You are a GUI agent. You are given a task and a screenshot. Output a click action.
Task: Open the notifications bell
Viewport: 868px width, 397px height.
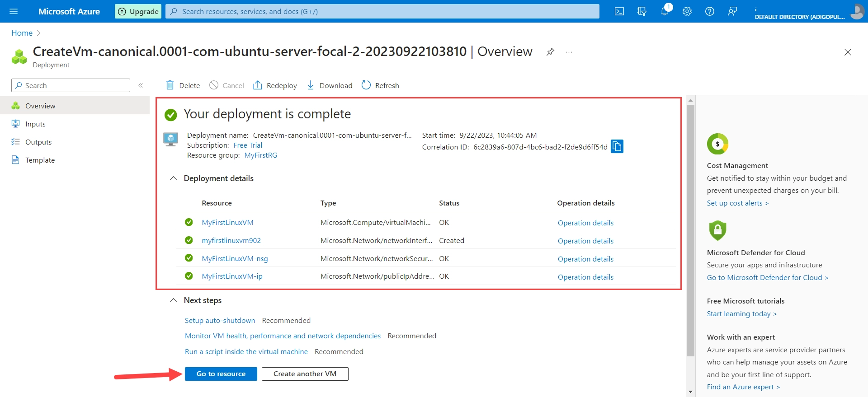pos(665,11)
